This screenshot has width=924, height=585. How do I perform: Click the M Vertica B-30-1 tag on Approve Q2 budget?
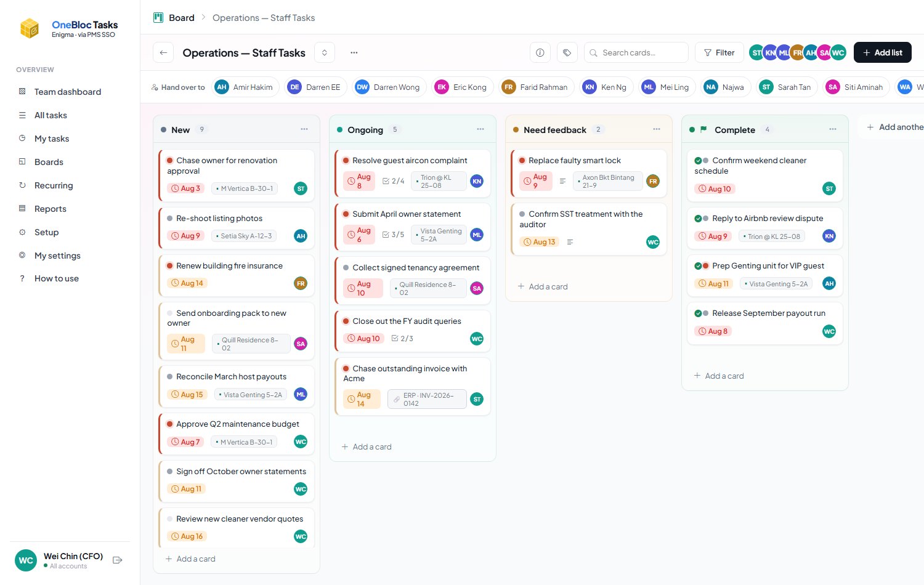tap(244, 442)
